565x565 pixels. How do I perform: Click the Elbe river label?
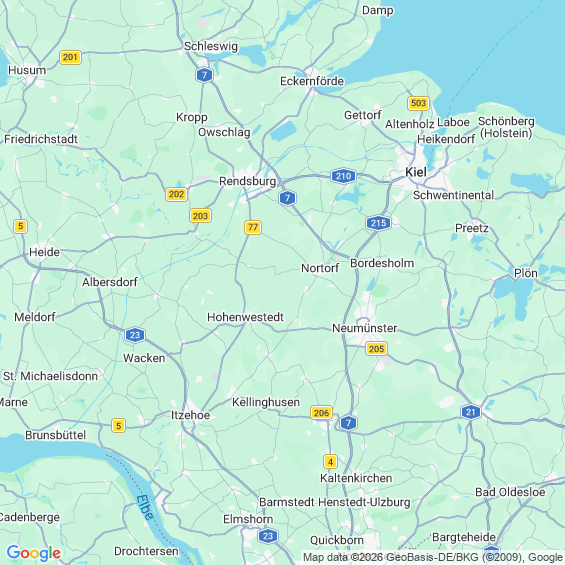click(145, 508)
